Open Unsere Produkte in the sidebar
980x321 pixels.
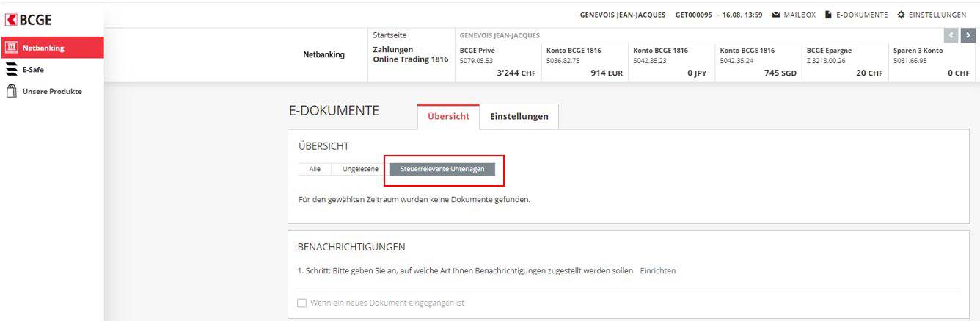point(52,92)
